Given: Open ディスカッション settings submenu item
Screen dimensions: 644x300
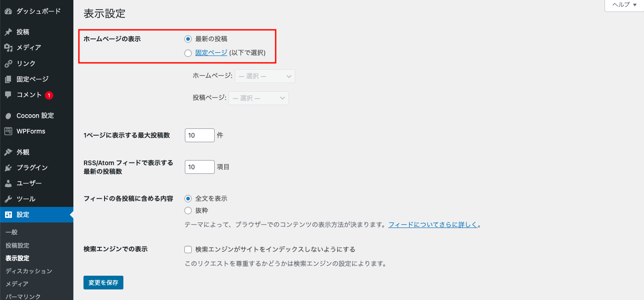Looking at the screenshot, I should pyautogui.click(x=29, y=271).
